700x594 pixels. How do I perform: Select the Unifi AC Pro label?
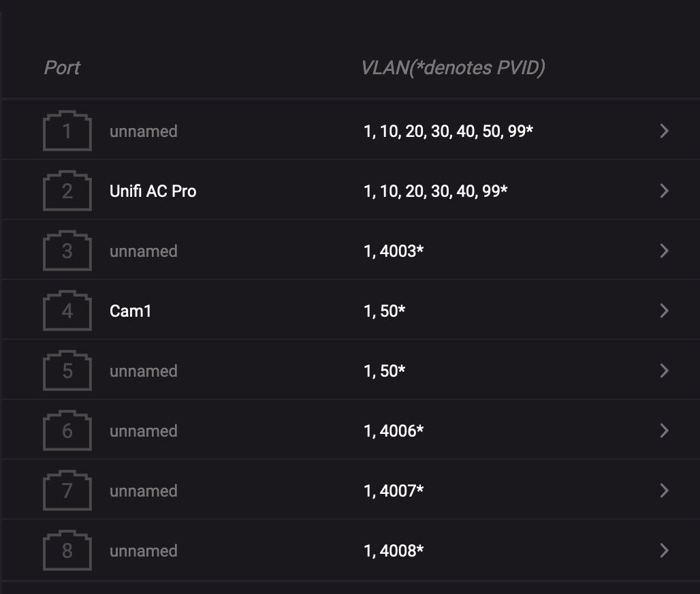[153, 191]
